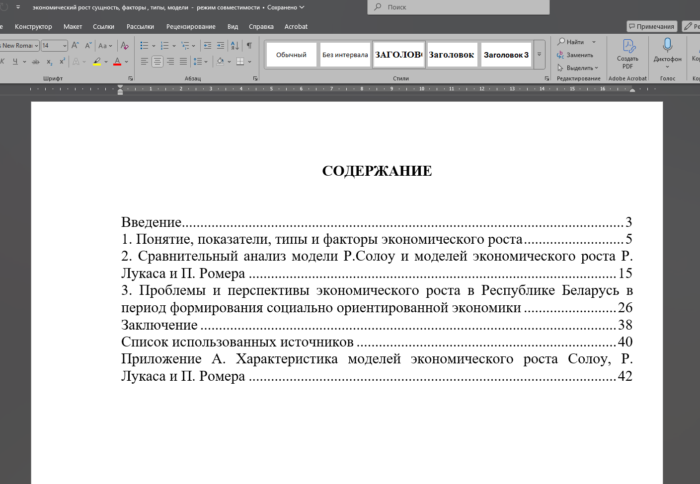The width and height of the screenshot is (700, 484).
Task: Click the first-line indent ruler marker
Action: (120, 87)
